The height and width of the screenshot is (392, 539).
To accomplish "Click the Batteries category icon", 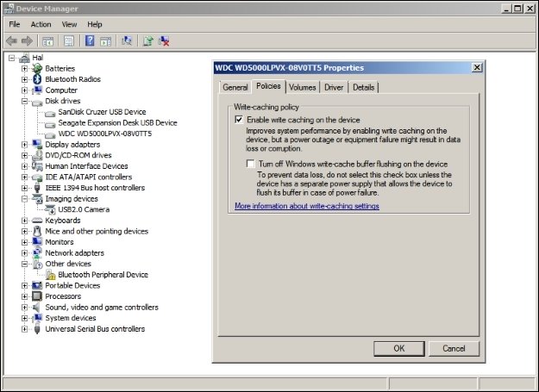I will coord(37,68).
